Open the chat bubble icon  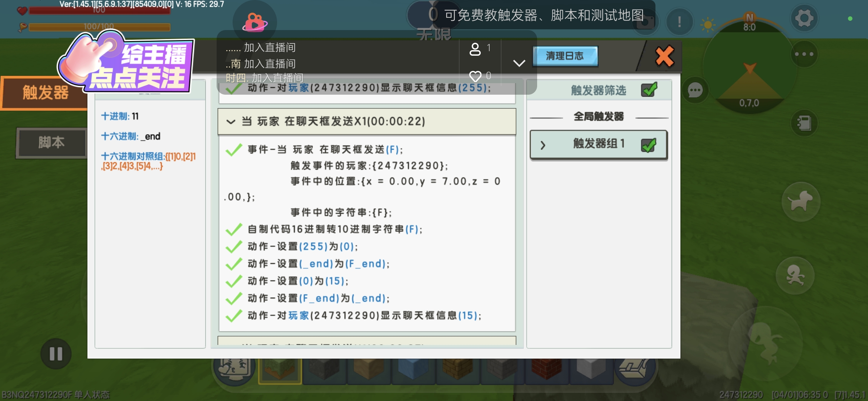(695, 90)
